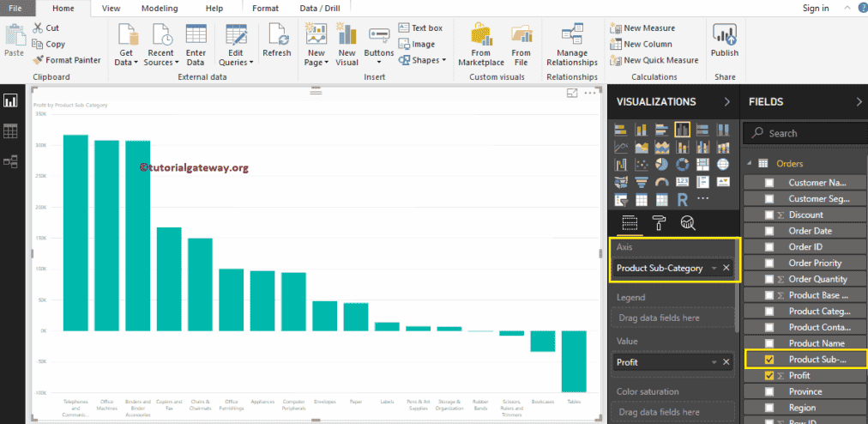This screenshot has height=424, width=868.
Task: Switch to Data view in left sidebar
Action: tap(11, 131)
